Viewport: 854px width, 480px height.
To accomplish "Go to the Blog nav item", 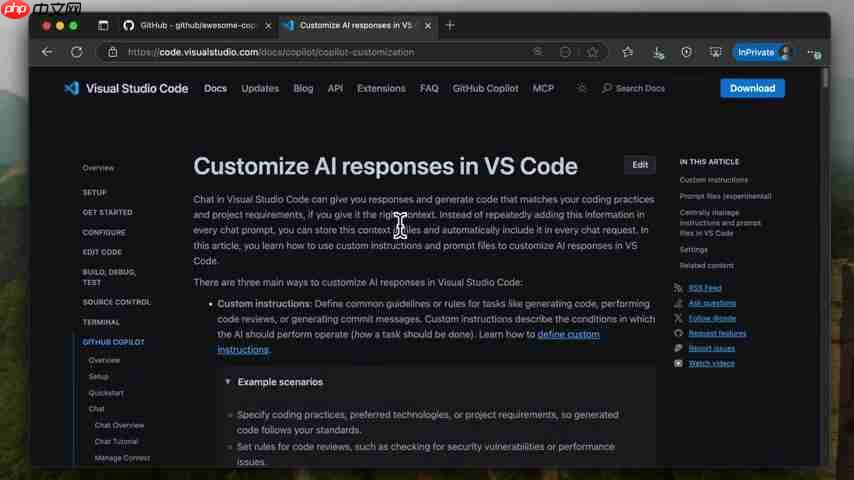I will pos(303,88).
